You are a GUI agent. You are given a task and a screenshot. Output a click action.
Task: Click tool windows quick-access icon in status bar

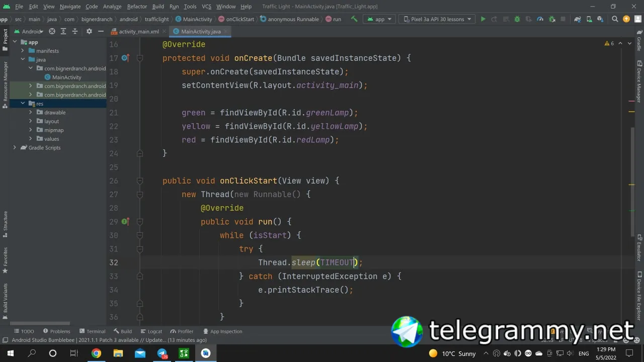pos(5,340)
